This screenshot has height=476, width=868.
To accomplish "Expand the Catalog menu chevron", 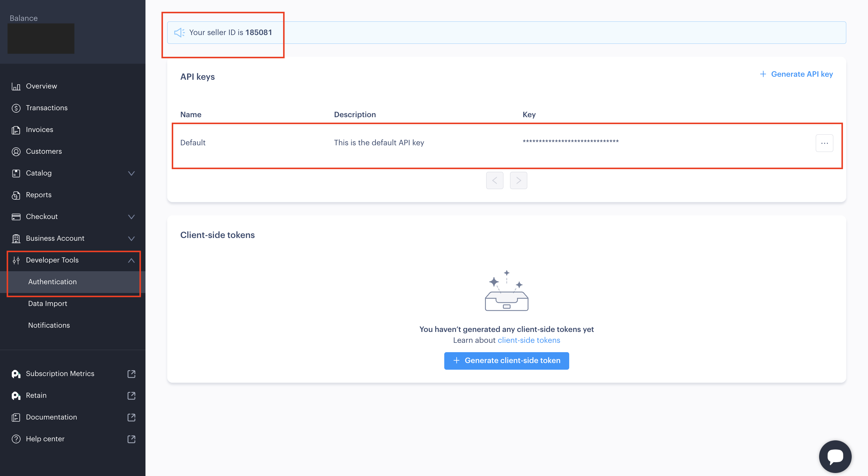I will coord(131,173).
